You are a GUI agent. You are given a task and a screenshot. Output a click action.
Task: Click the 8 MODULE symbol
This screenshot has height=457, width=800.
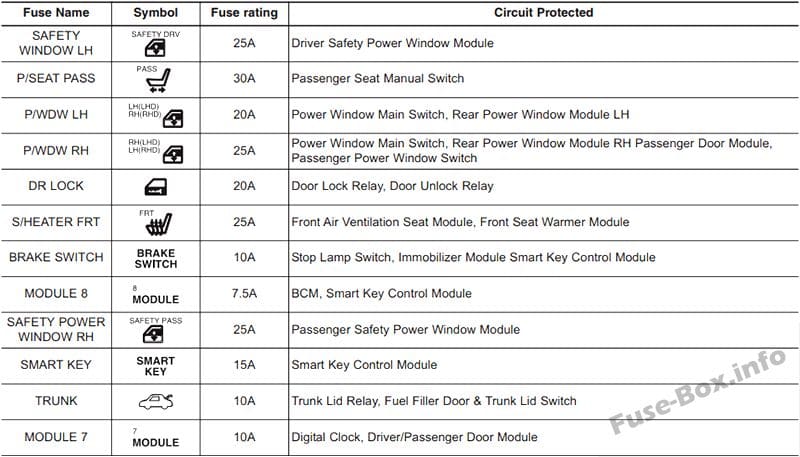point(156,295)
